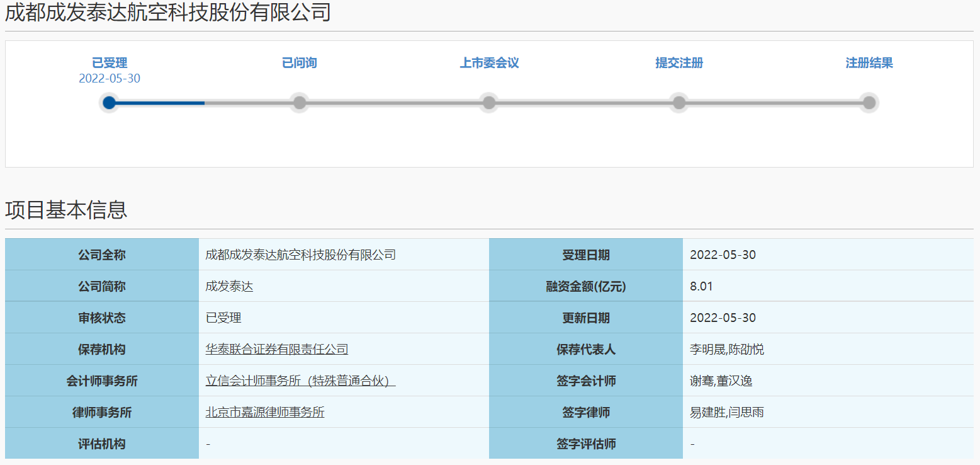Screen dimensions: 980x465
Task: Click the 保荐机构 label cell
Action: pyautogui.click(x=102, y=349)
